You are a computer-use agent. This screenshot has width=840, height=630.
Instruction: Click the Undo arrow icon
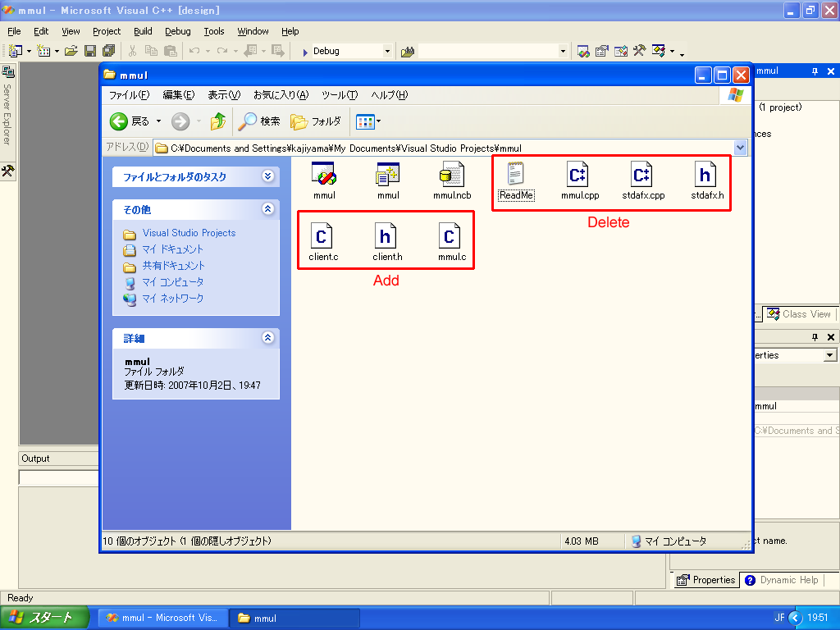[x=194, y=51]
